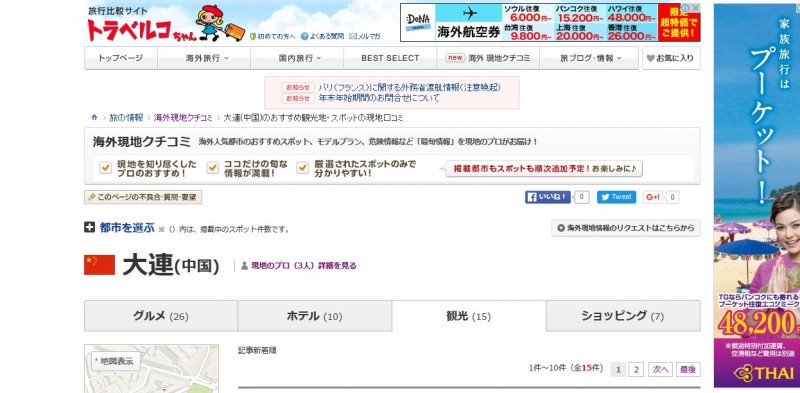Click the ソウル往復 6,000円 fare

(528, 14)
